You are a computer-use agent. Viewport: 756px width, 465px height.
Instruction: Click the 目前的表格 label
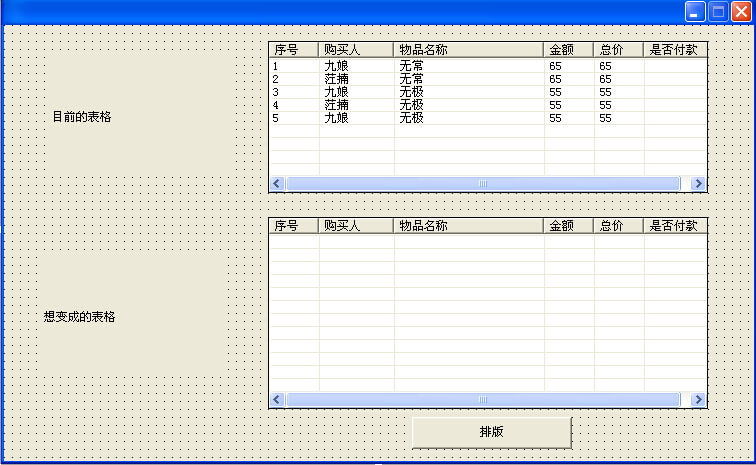(82, 117)
